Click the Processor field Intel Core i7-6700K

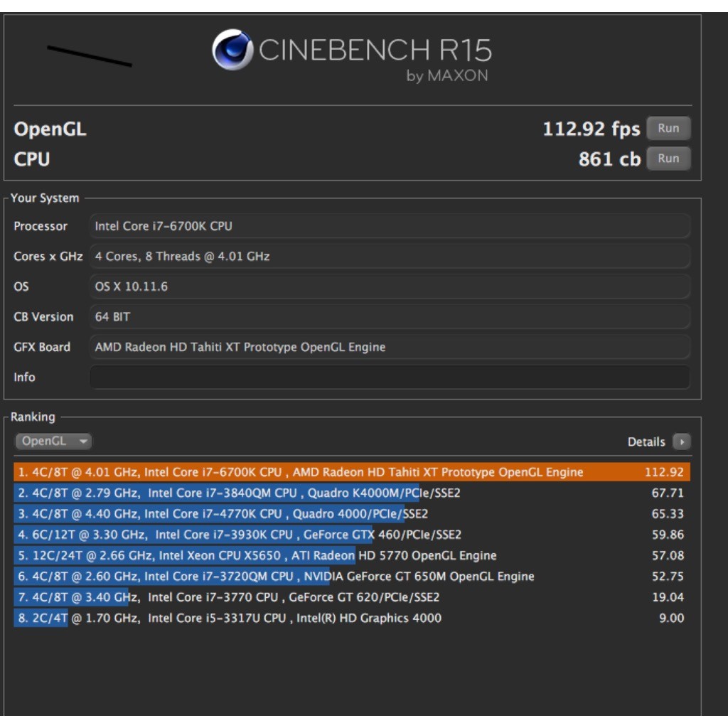(x=390, y=226)
